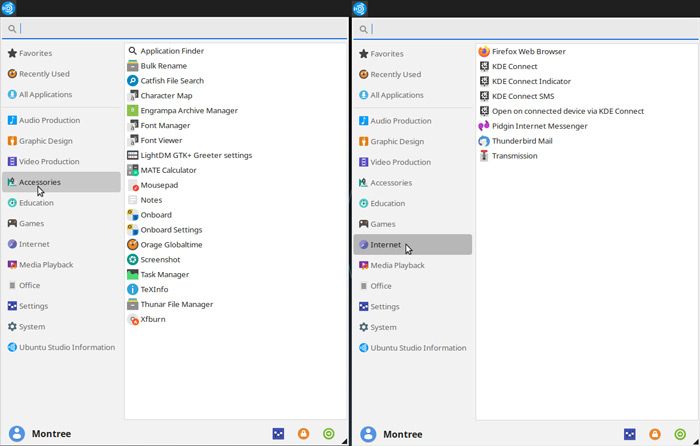
Task: Open Thunderbird Mail
Action: click(x=522, y=141)
